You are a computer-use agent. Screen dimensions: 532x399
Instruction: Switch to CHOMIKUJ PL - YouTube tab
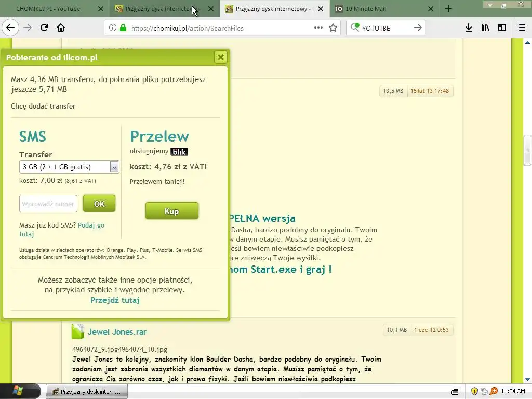tap(48, 9)
